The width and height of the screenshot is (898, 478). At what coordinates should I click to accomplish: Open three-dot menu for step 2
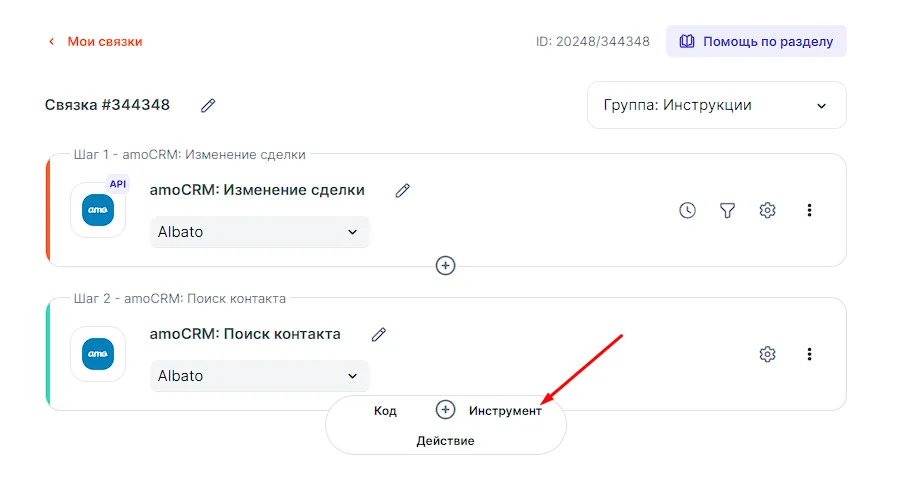click(809, 354)
